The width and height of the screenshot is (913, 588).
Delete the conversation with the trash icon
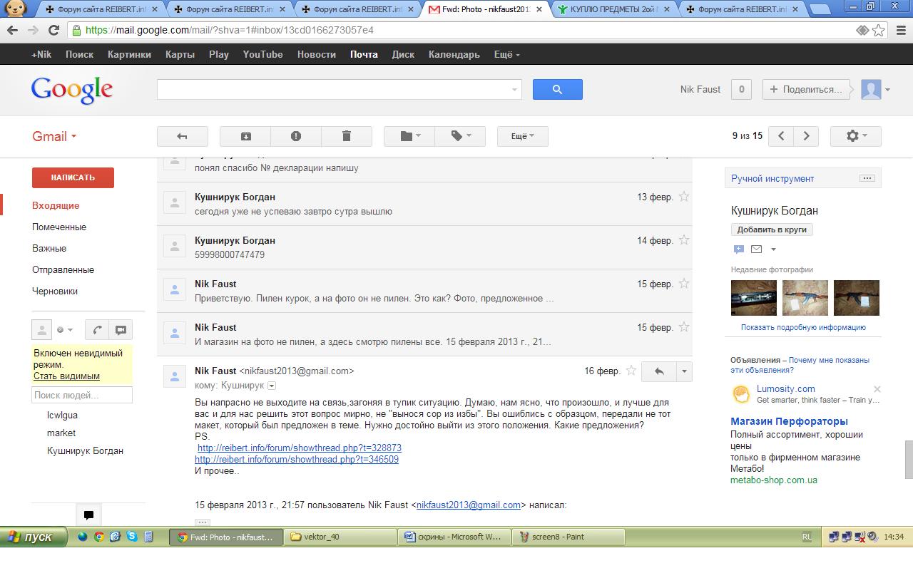(347, 136)
